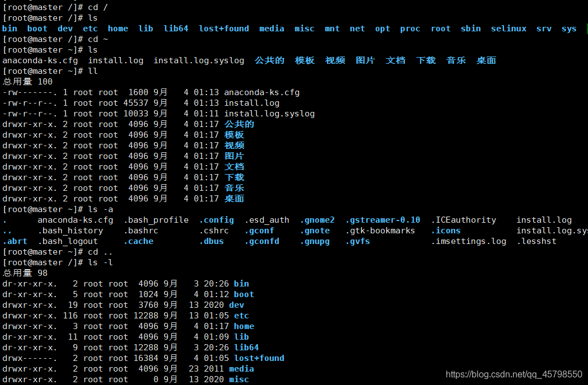588x385 pixels.
Task: Click the 'net' directory name
Action: pos(357,29)
